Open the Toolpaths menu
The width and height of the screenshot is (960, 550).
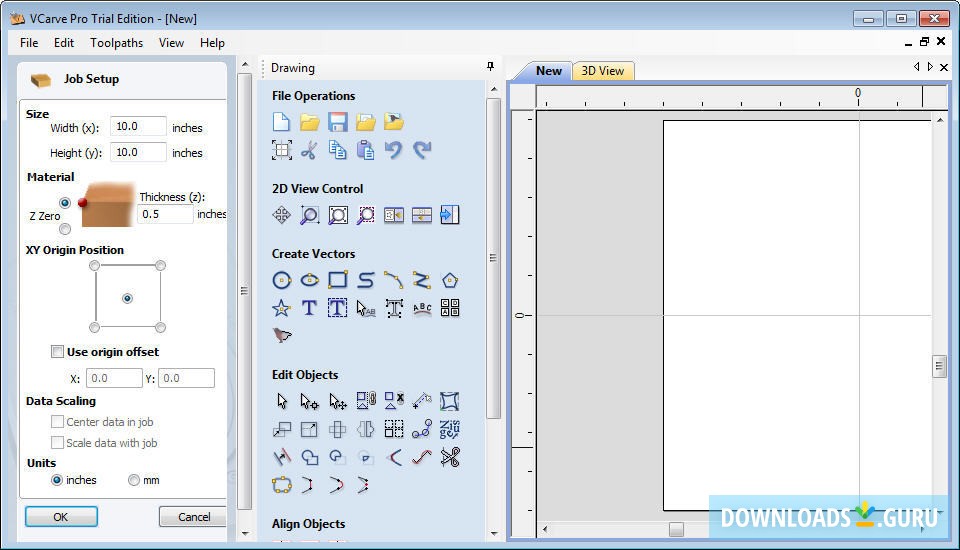click(116, 43)
